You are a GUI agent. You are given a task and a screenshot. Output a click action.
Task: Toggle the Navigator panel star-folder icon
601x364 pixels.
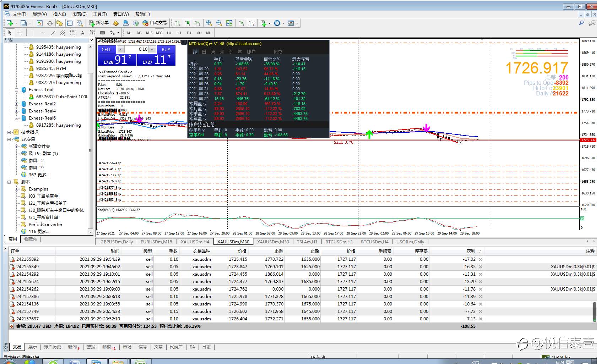pyautogui.click(x=60, y=23)
